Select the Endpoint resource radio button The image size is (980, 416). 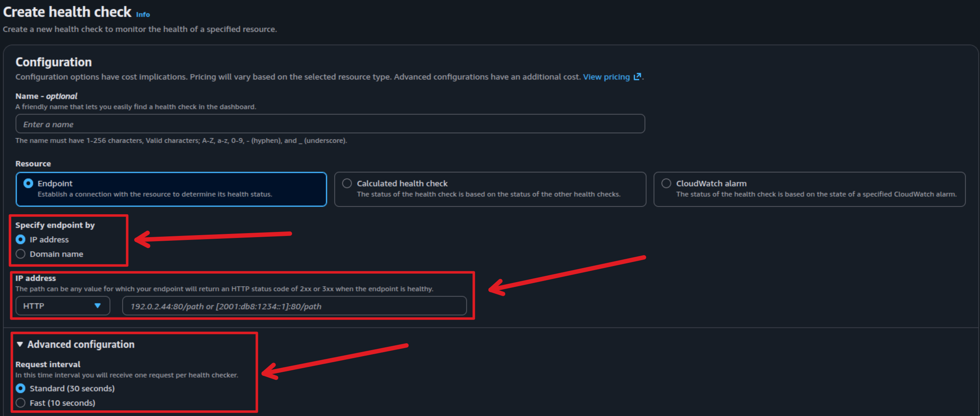[28, 183]
